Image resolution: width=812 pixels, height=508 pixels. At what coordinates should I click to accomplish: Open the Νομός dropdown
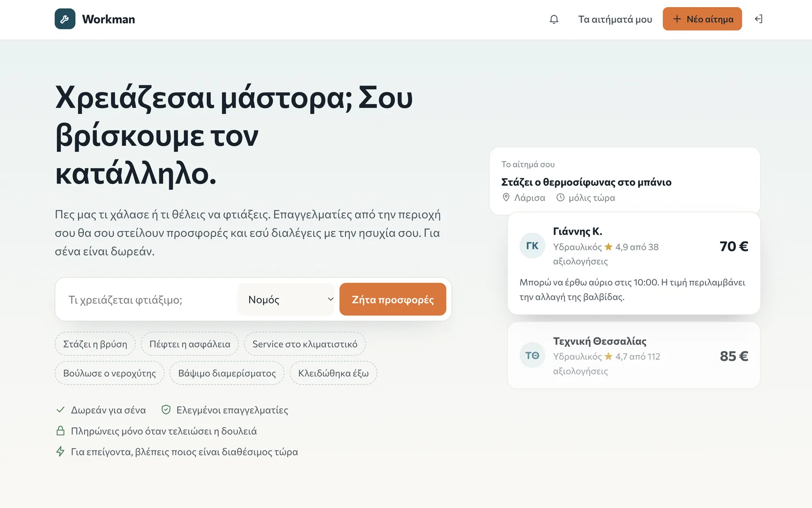pos(286,300)
